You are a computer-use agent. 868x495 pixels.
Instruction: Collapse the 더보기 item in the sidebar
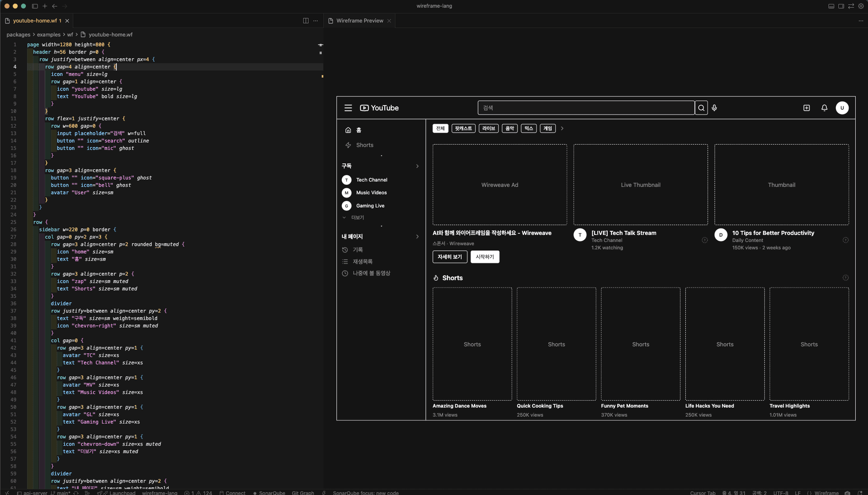(345, 217)
